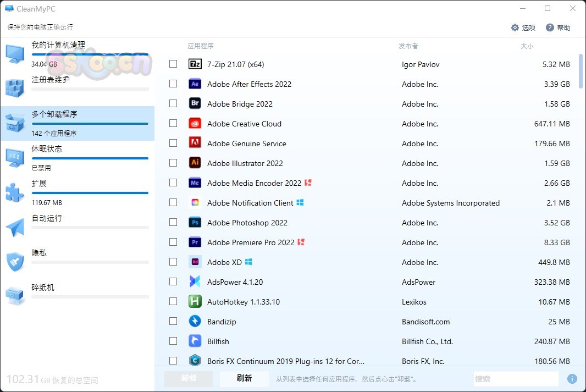The height and width of the screenshot is (392, 586).
Task: Click the info icon beside search box
Action: 572,379
